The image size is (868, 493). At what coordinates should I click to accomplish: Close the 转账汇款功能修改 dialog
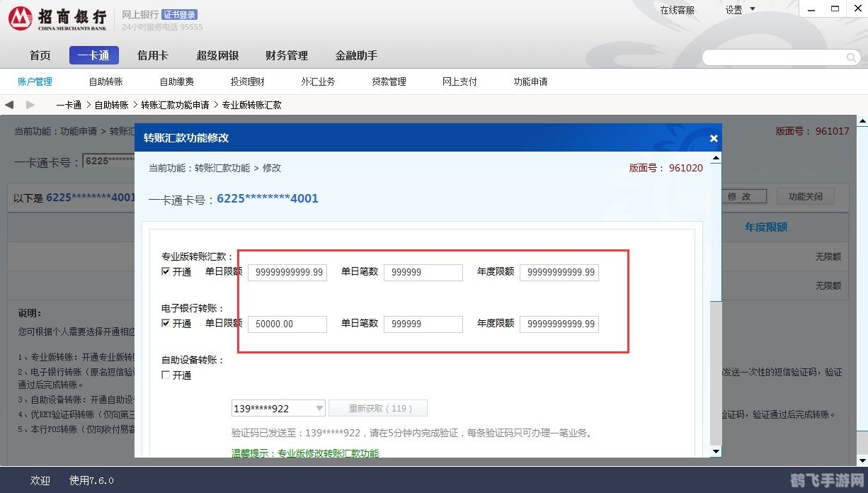[713, 139]
